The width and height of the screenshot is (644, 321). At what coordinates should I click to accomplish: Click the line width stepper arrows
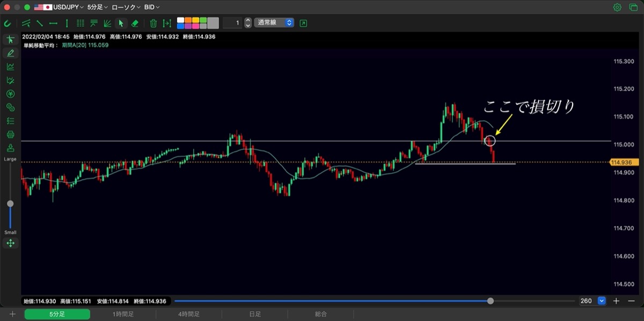247,23
